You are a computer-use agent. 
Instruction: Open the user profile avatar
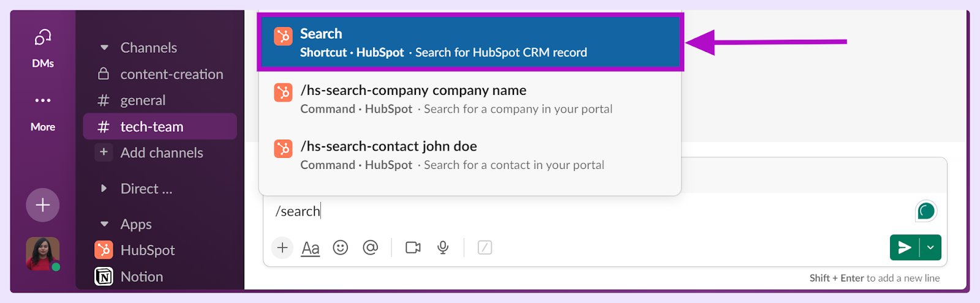[43, 254]
